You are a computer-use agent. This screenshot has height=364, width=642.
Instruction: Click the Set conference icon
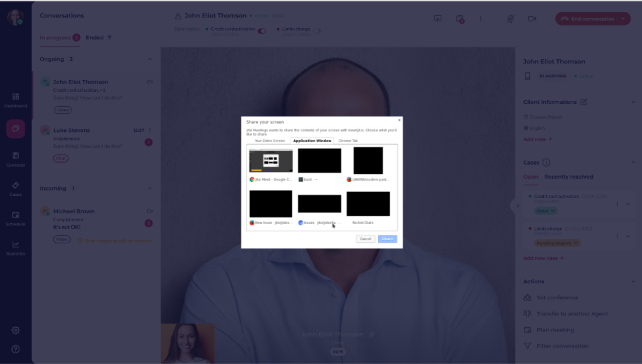tap(527, 298)
